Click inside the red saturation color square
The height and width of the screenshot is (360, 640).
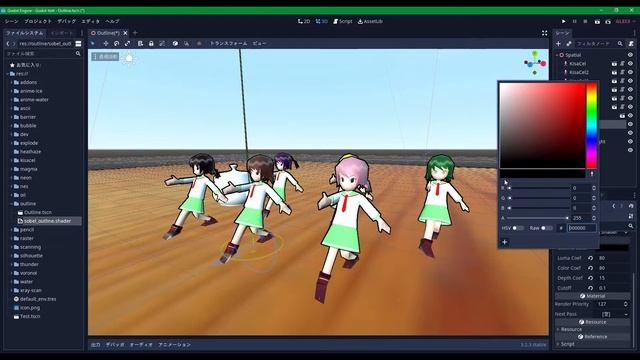(543, 126)
